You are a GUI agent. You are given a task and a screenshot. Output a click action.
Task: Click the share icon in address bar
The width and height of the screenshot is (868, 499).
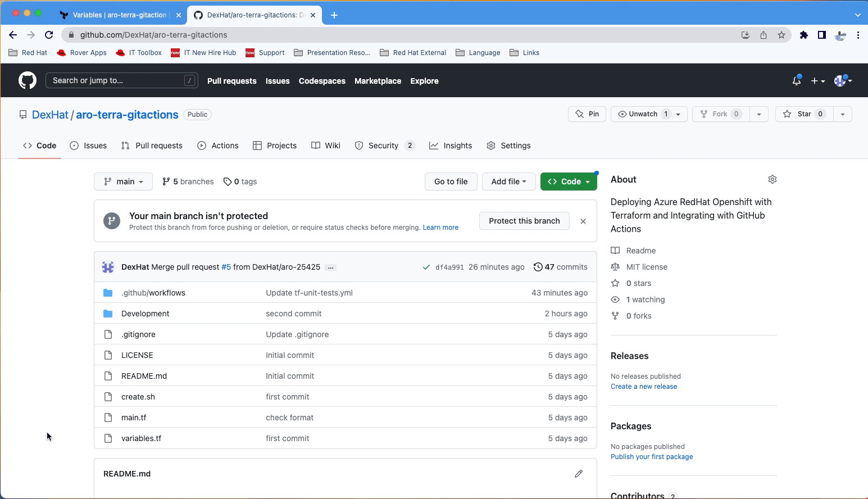764,35
